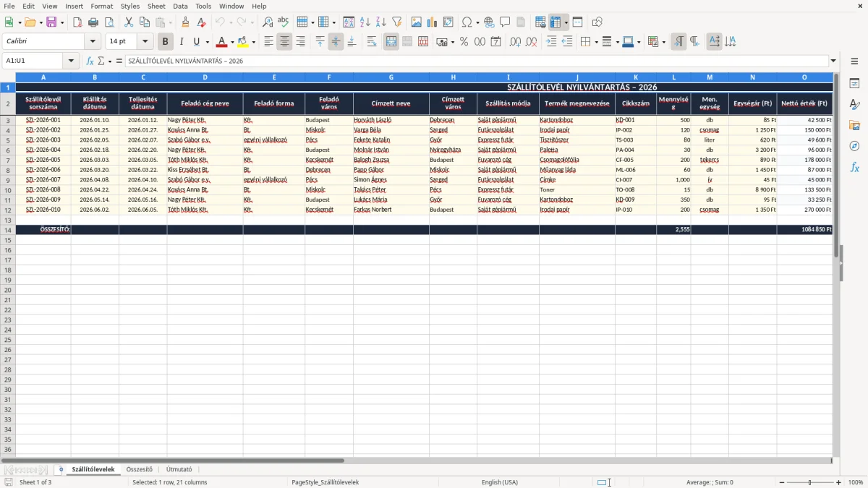Open the Open-file dropdown arrow

point(41,22)
